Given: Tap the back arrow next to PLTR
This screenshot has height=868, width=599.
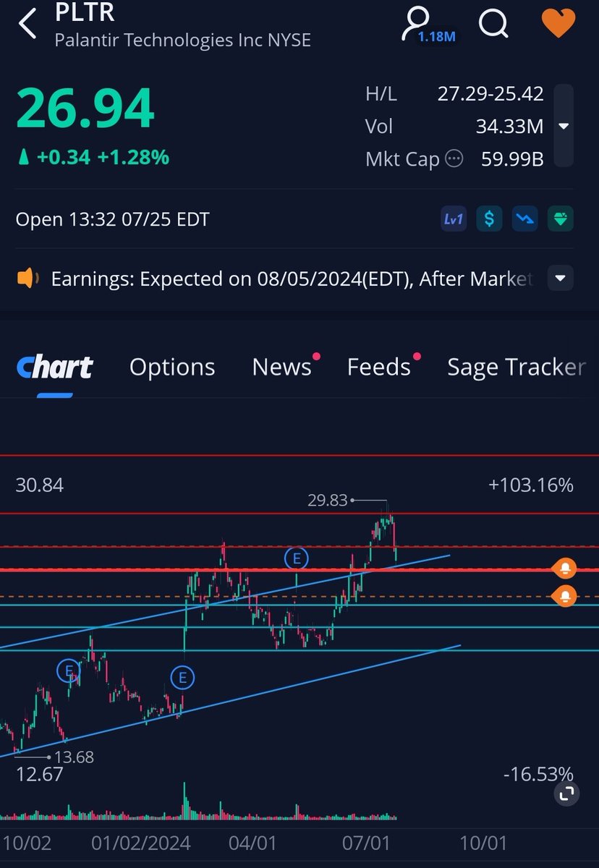Looking at the screenshot, I should point(28,24).
